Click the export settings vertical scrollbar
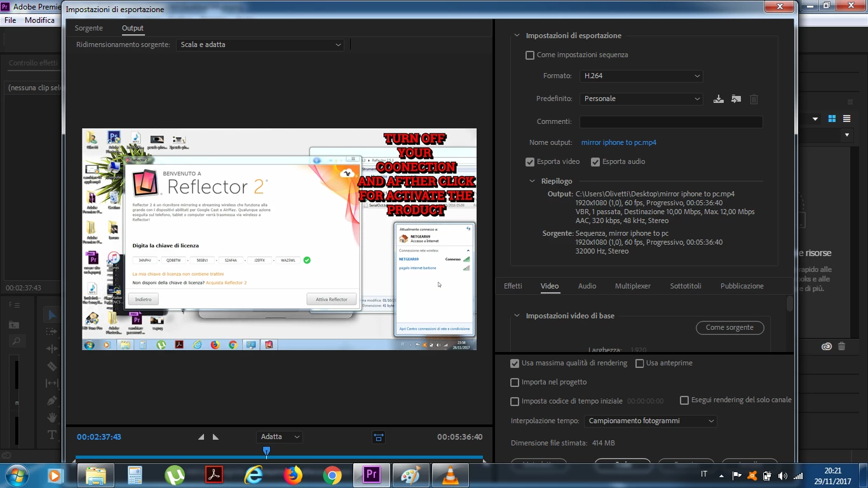Viewport: 868px width, 488px height. tap(790, 304)
